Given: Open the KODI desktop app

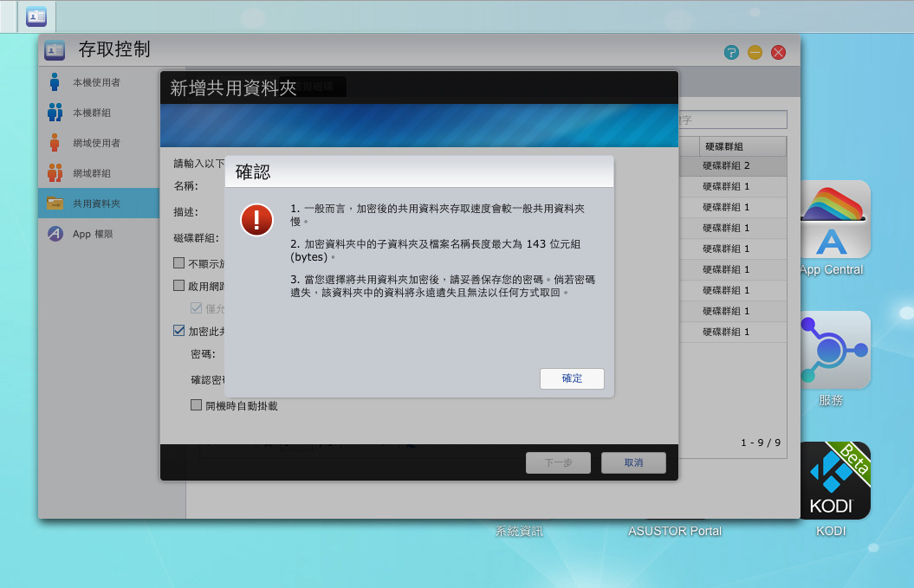Looking at the screenshot, I should click(834, 481).
